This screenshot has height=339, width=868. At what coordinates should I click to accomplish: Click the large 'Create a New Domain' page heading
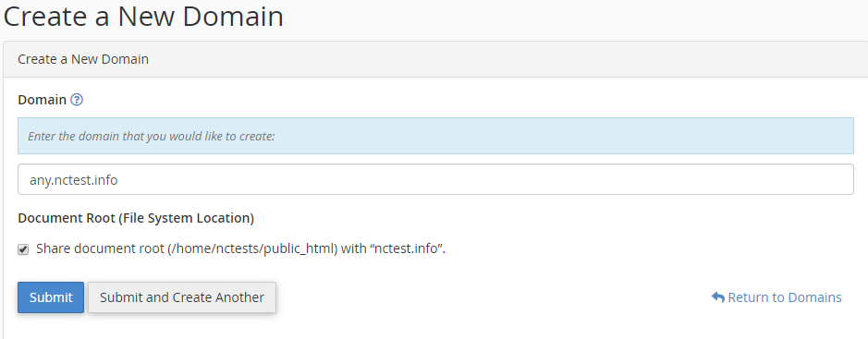(x=143, y=17)
